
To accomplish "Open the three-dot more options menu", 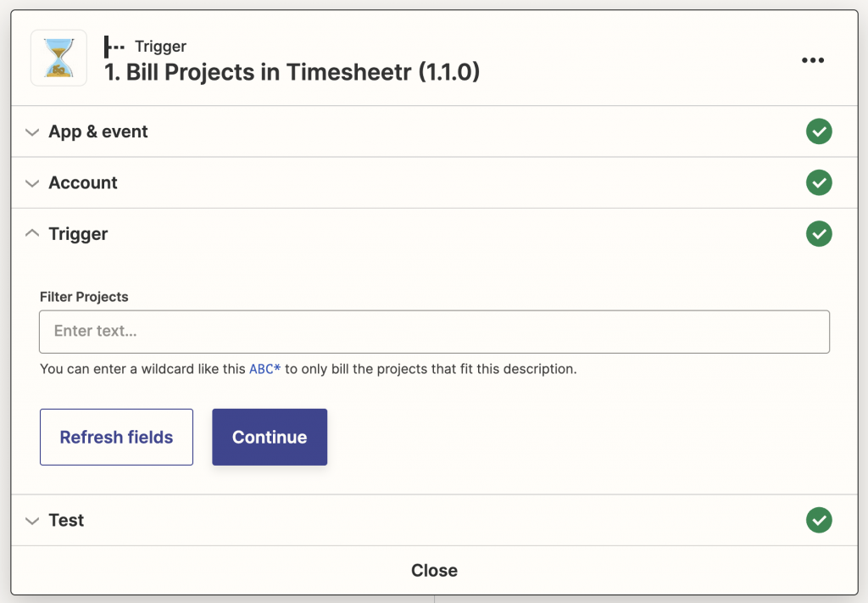I will 813,60.
